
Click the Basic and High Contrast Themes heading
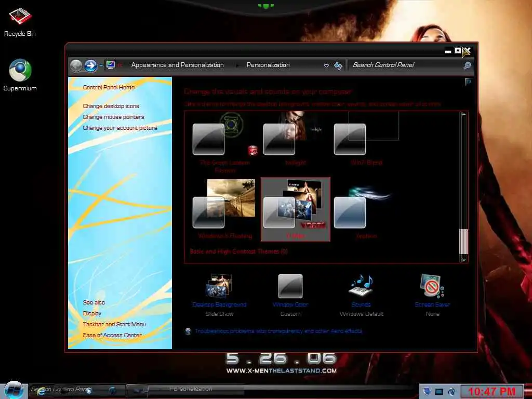[238, 251]
